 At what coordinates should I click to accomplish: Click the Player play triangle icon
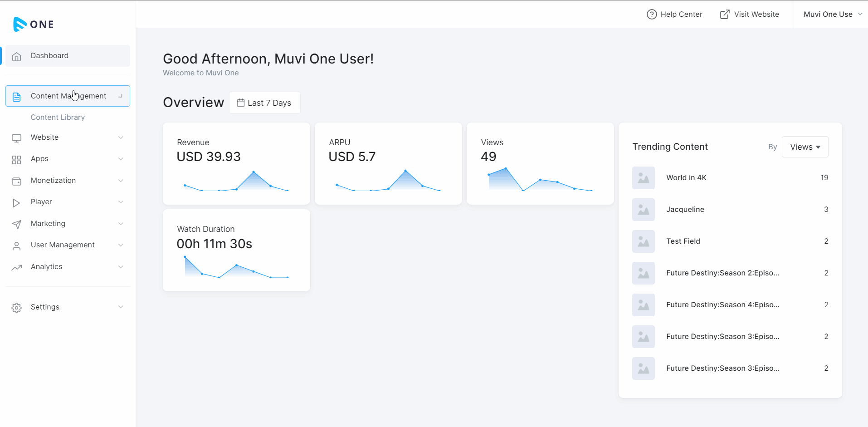[17, 202]
